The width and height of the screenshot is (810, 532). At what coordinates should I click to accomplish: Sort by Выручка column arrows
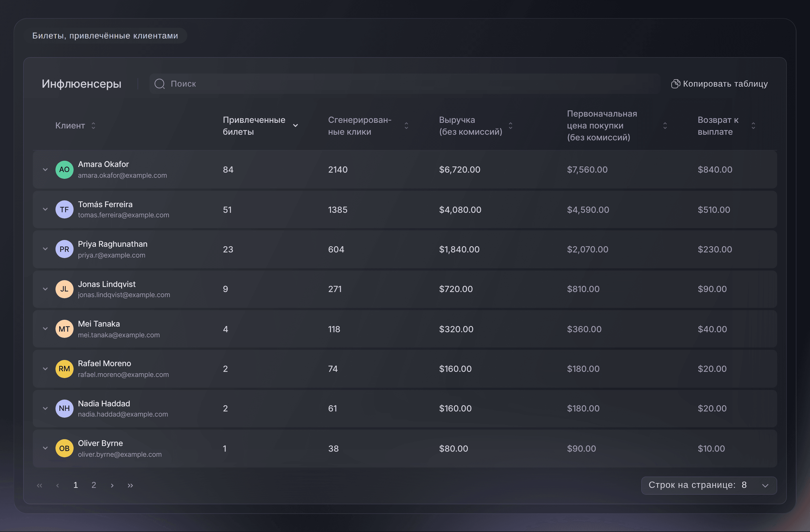point(511,126)
